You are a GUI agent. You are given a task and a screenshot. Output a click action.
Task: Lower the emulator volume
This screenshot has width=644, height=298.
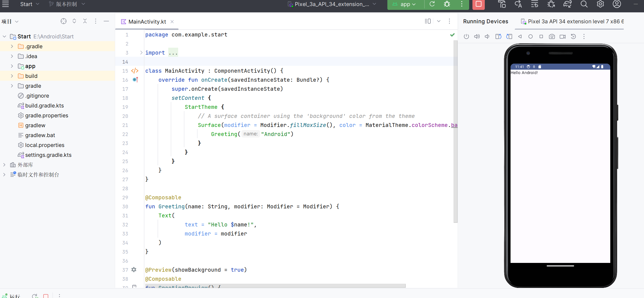tap(487, 36)
